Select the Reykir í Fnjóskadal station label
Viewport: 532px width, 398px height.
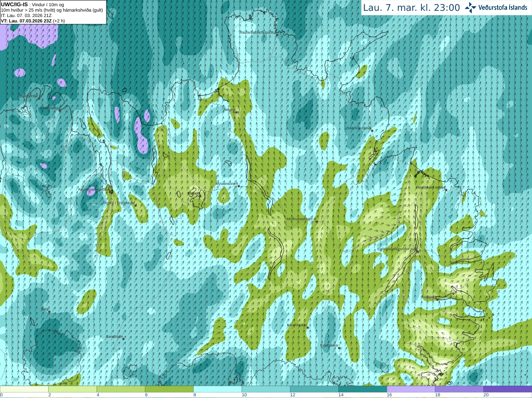click(x=119, y=203)
